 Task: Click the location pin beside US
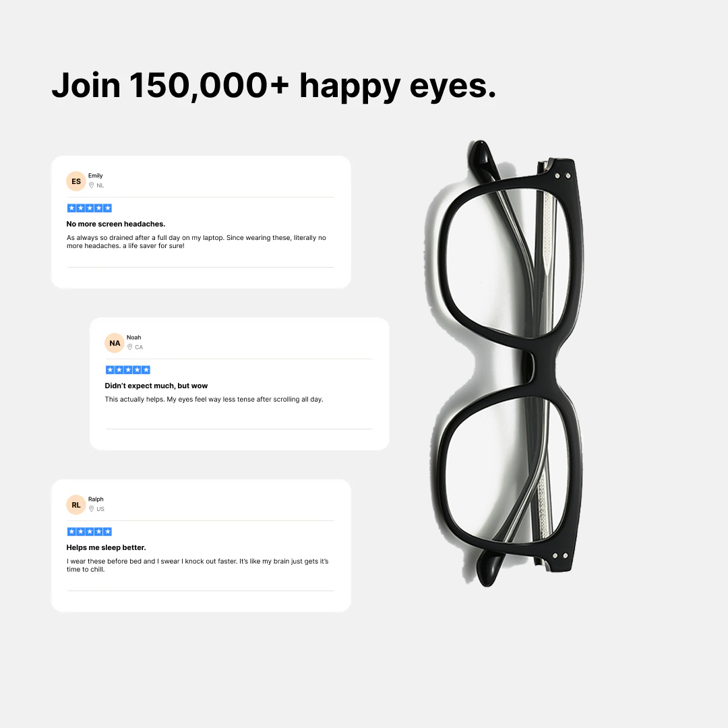(92, 509)
